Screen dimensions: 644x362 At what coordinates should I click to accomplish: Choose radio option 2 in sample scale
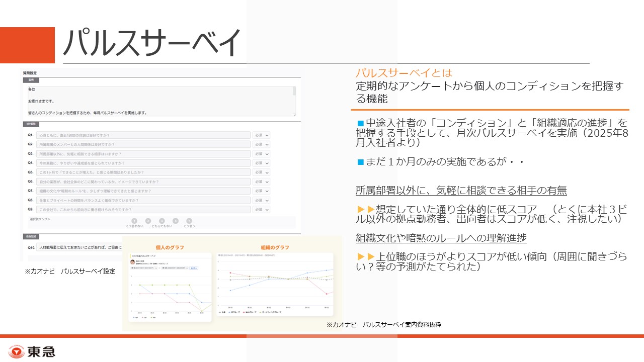pyautogui.click(x=148, y=221)
